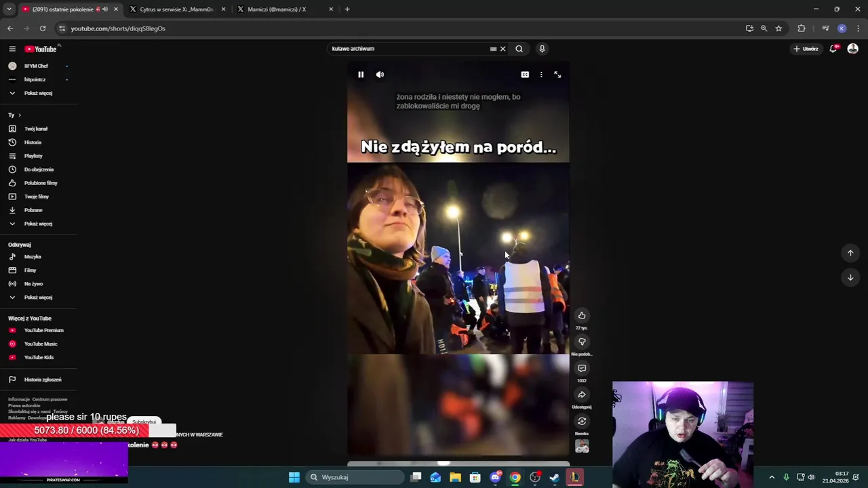
Task: Like the Short with thumbs up
Action: (x=582, y=315)
